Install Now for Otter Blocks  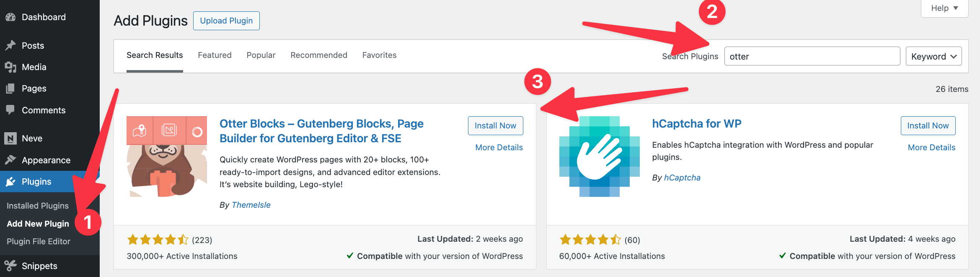click(x=495, y=125)
